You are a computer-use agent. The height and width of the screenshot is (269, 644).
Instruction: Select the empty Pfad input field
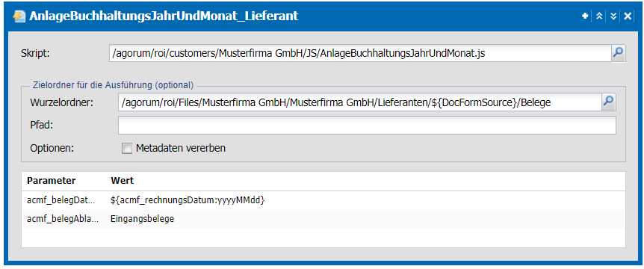pyautogui.click(x=367, y=126)
